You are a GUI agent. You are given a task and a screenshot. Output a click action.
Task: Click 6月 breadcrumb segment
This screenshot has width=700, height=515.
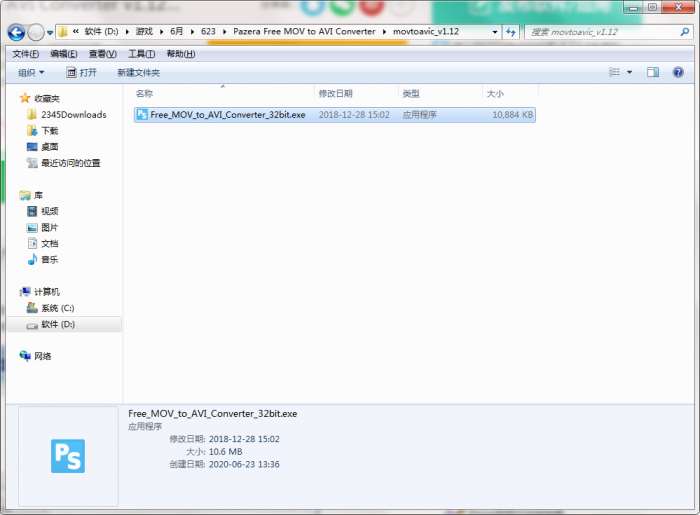(176, 32)
